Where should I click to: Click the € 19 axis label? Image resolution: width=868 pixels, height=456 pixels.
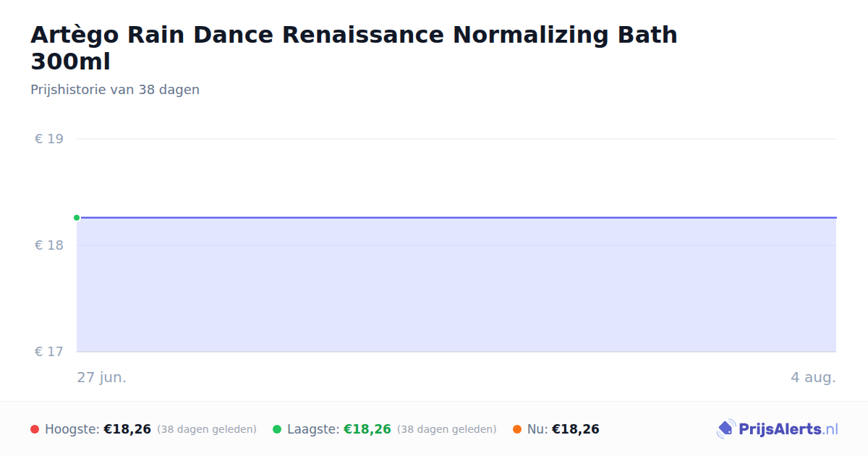[49, 139]
